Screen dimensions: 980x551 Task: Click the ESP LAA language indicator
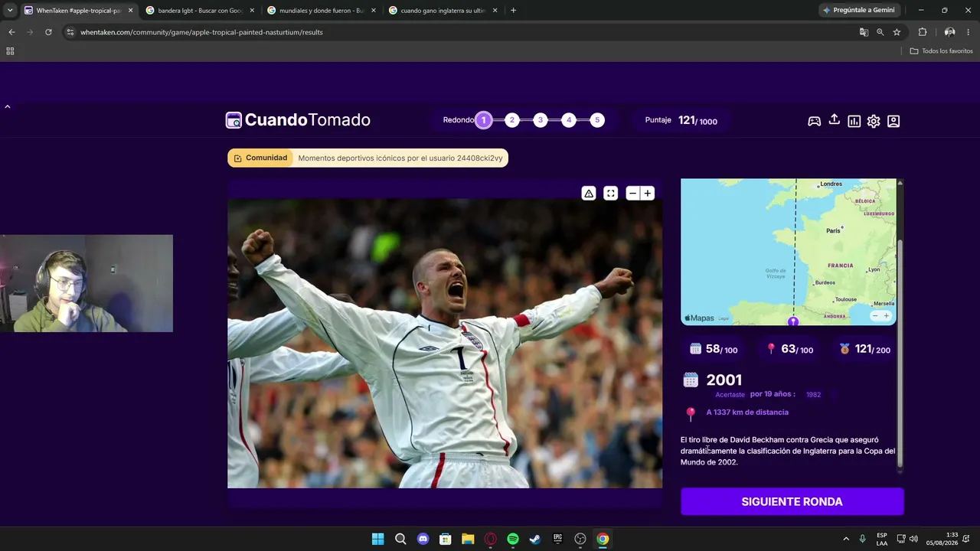[882, 539]
